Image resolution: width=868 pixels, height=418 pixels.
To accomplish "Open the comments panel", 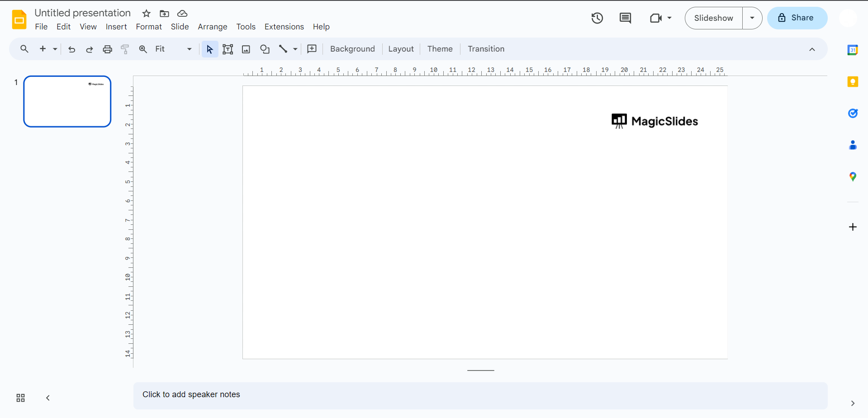I will point(625,18).
